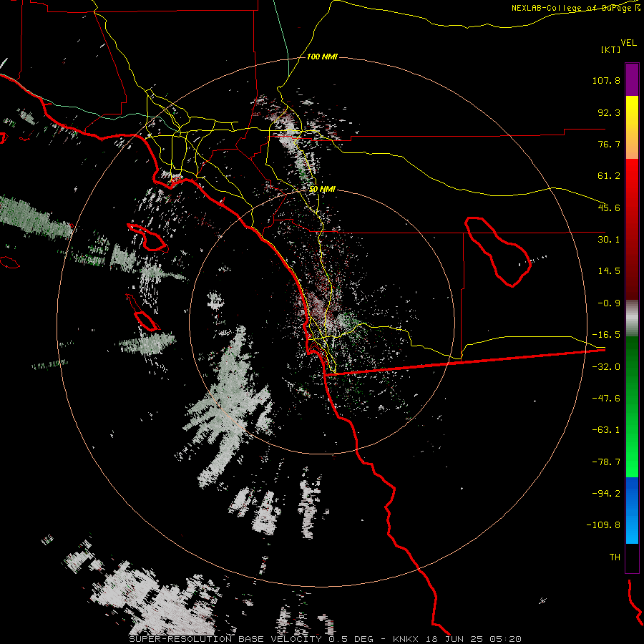Click the red segment of the color bar
Screen dimensions: 644x644
click(x=632, y=229)
